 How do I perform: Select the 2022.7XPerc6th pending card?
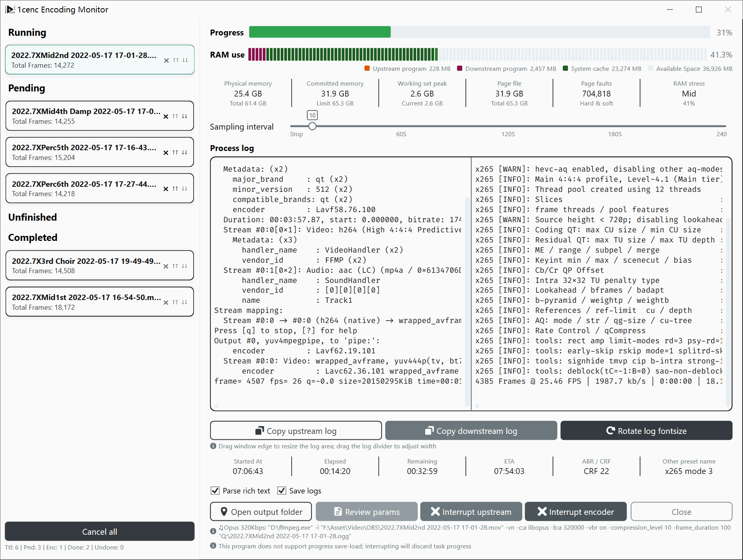tap(100, 188)
